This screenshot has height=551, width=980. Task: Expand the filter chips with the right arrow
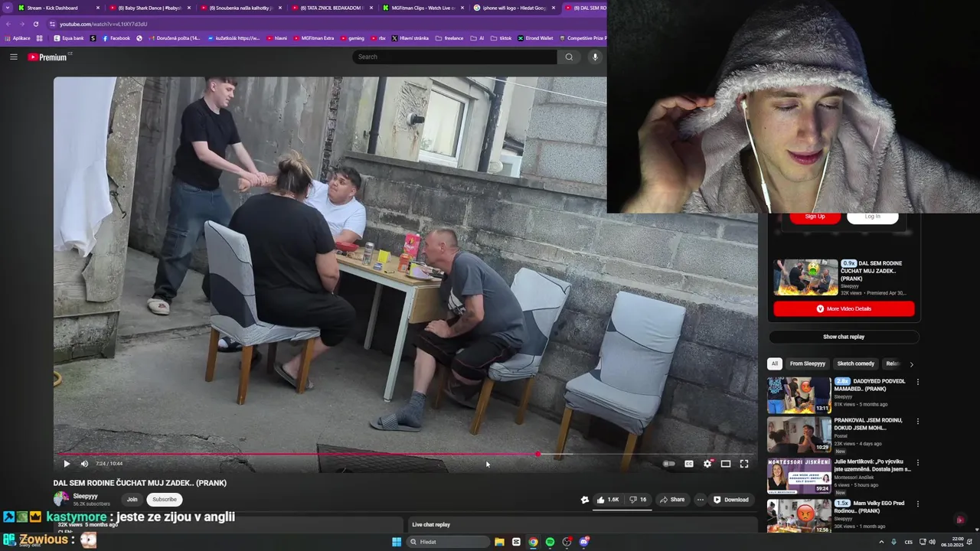point(911,364)
